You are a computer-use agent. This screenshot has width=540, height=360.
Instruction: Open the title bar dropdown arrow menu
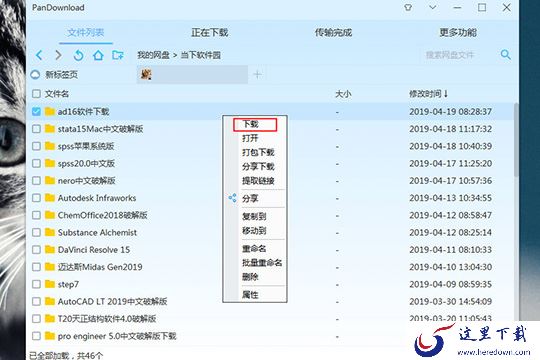(x=433, y=7)
